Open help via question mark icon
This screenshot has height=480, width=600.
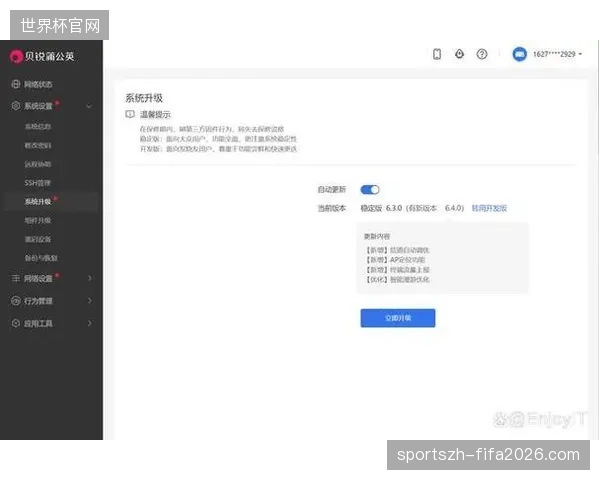pos(482,54)
